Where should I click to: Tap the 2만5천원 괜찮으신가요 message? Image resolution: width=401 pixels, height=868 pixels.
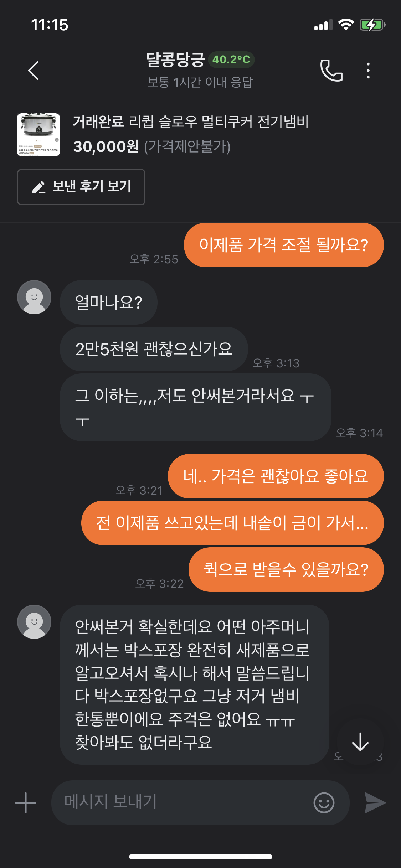click(x=154, y=349)
